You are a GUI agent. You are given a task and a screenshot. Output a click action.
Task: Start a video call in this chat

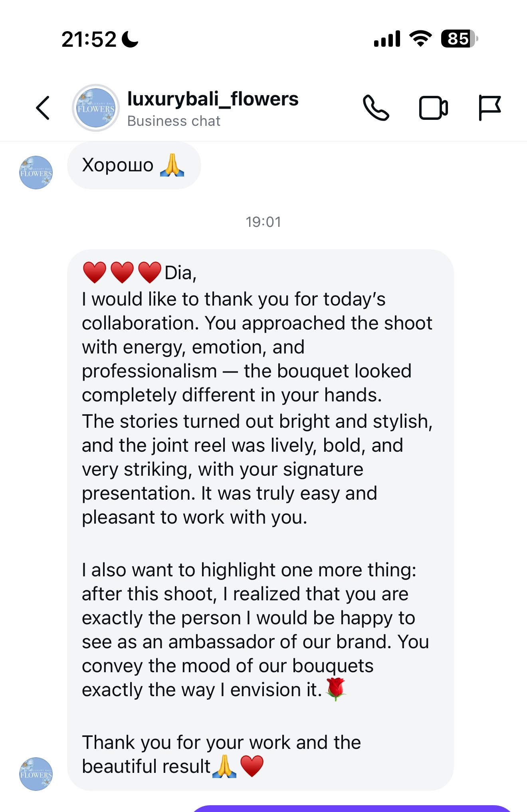click(x=433, y=108)
